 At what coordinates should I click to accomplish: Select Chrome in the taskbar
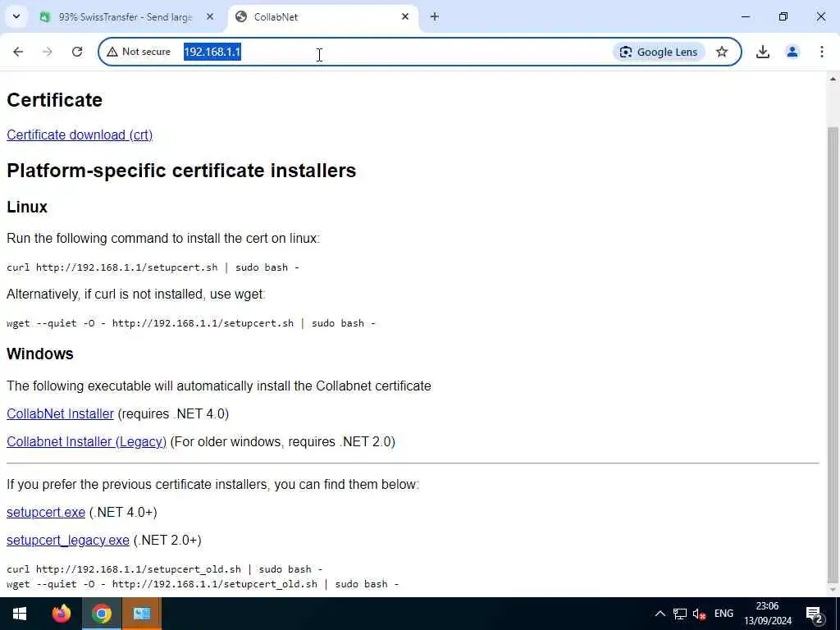point(102,614)
